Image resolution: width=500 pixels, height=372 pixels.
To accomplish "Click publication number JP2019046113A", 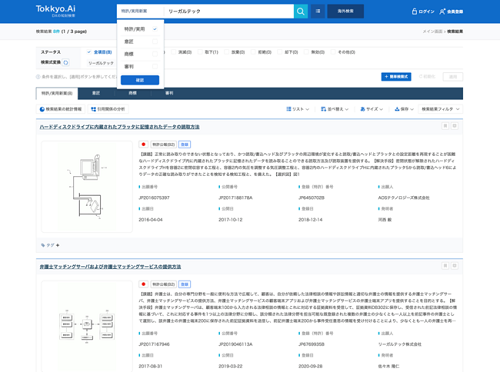I will click(x=236, y=344).
